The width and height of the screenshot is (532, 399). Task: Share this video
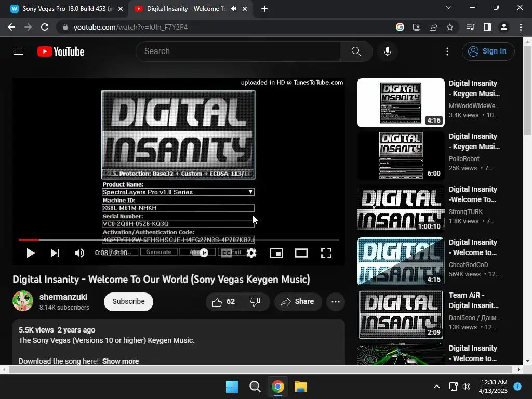click(x=298, y=302)
